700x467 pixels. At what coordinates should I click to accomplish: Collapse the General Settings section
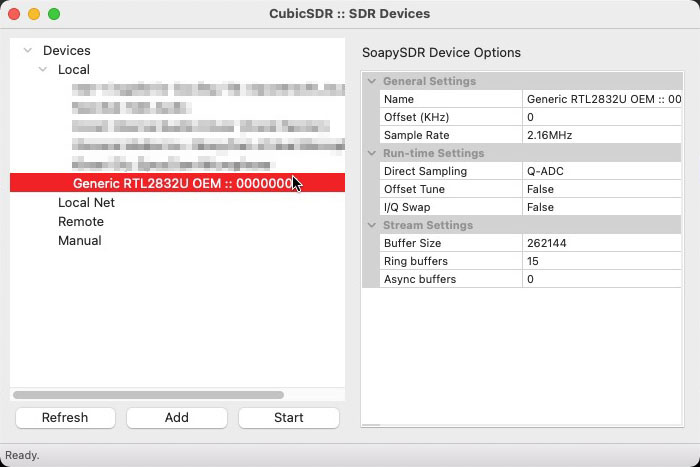tap(371, 81)
